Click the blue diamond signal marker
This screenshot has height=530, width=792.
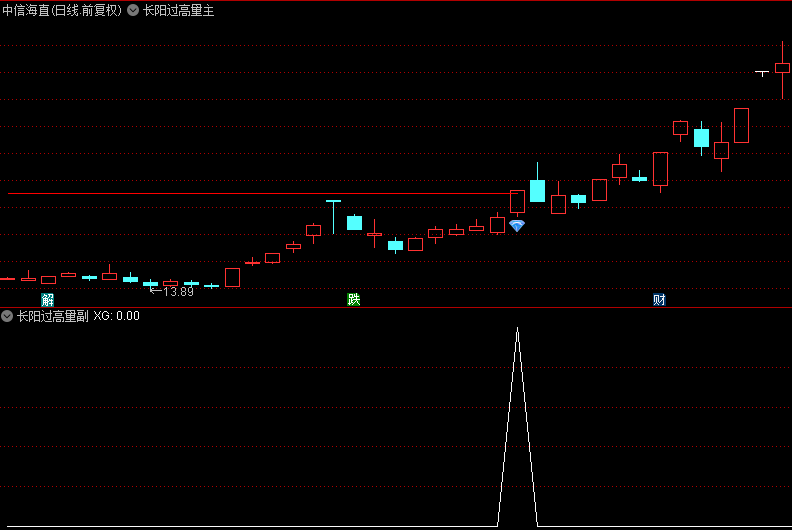[517, 226]
